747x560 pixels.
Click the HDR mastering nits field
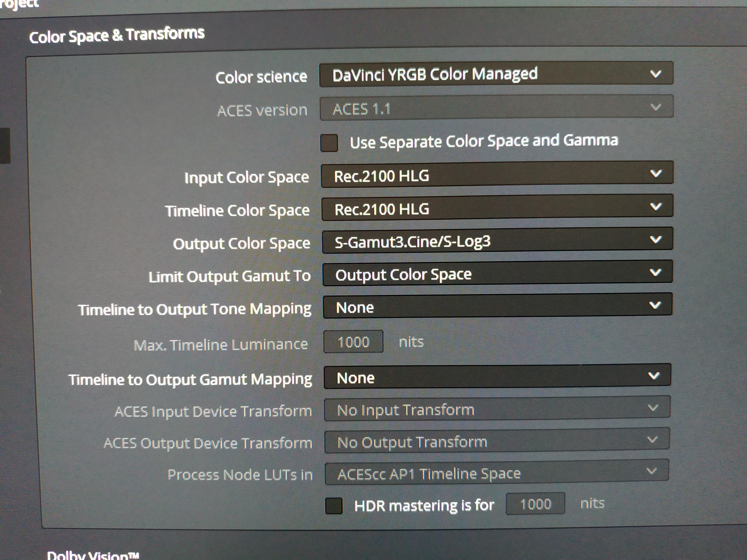click(535, 504)
